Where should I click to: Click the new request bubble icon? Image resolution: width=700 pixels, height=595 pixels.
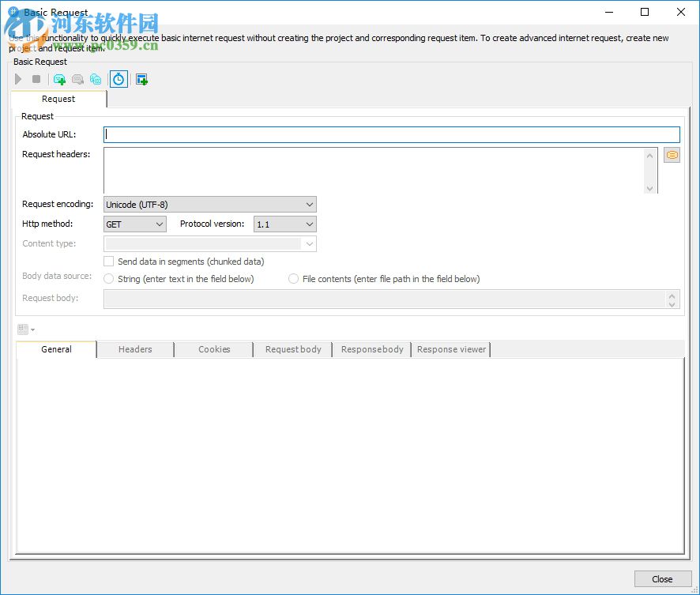[x=58, y=78]
